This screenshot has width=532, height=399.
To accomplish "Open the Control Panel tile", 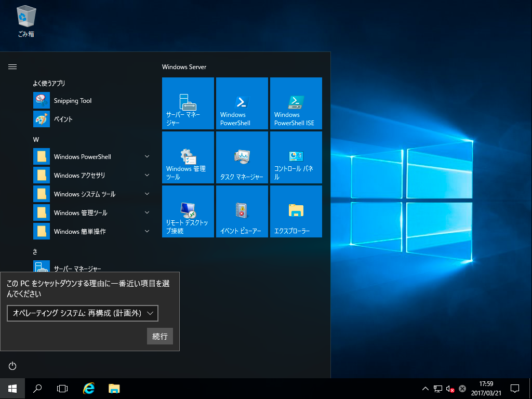I will click(x=296, y=157).
